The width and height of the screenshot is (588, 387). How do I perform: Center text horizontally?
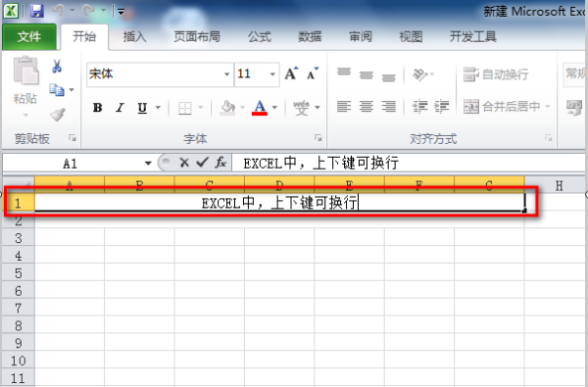(366, 107)
